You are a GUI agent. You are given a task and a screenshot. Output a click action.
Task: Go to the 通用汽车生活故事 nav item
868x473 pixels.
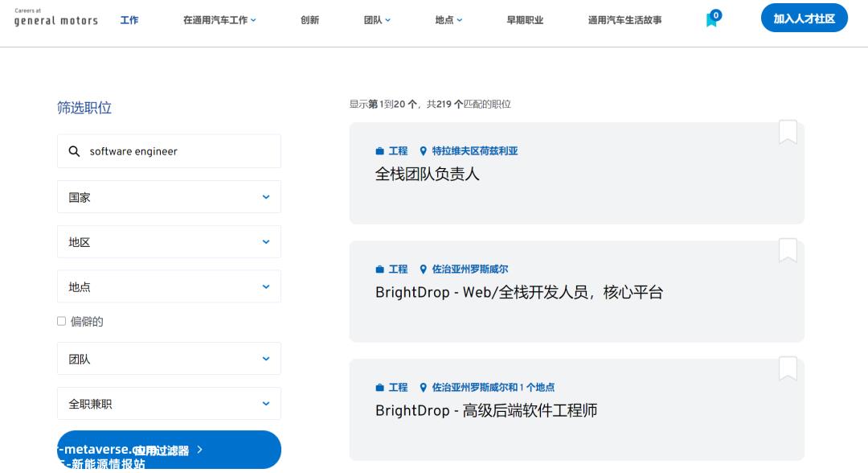624,20
